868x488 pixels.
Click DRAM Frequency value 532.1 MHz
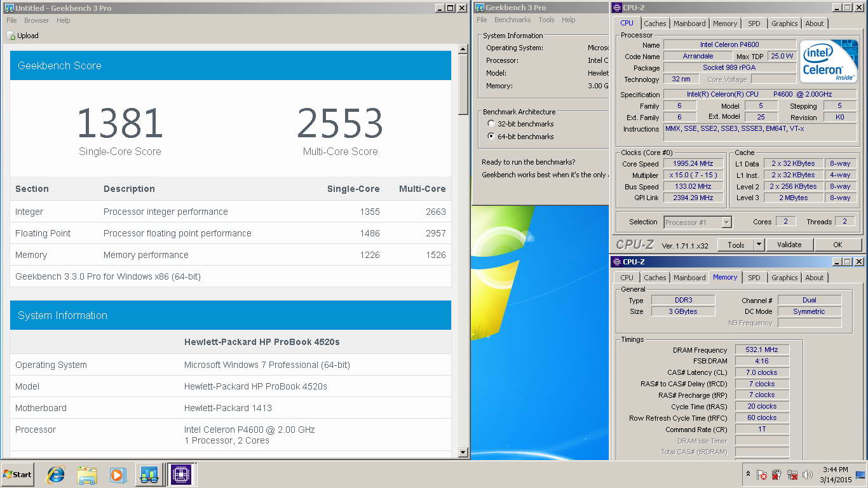763,350
